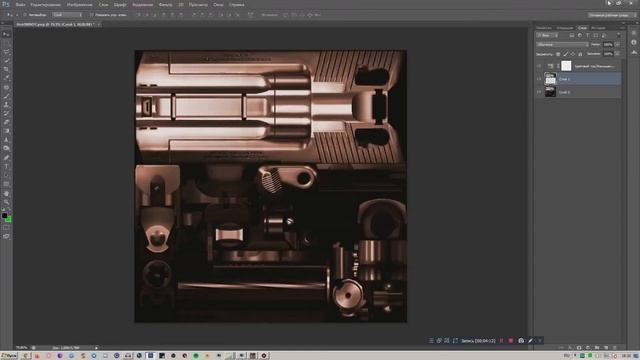Select the Hand tool
640x360 pixels.
pos(6,193)
